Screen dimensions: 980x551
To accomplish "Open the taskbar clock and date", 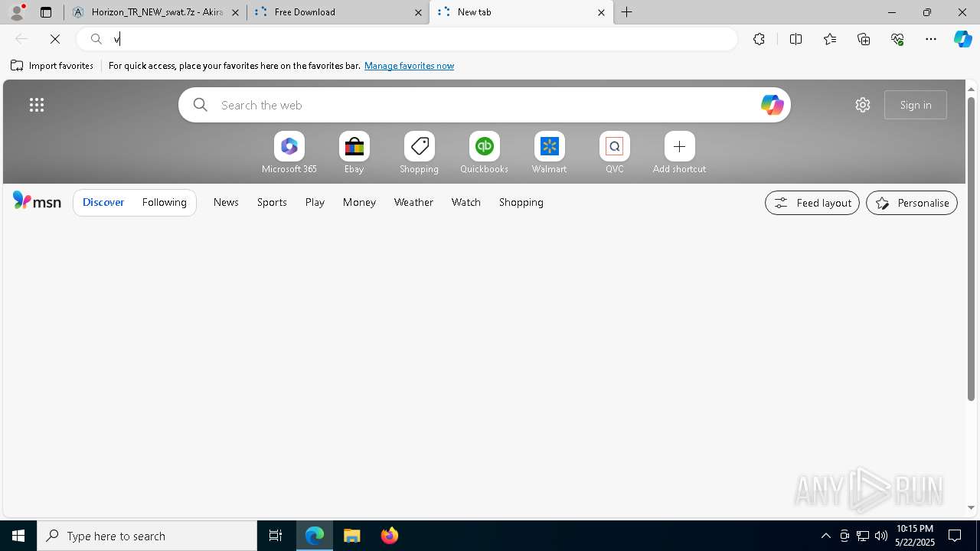I will tap(914, 536).
